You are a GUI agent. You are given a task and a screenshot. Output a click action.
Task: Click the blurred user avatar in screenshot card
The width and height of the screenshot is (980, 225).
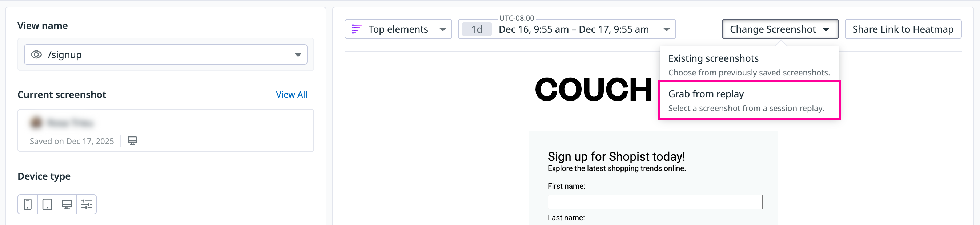tap(36, 123)
